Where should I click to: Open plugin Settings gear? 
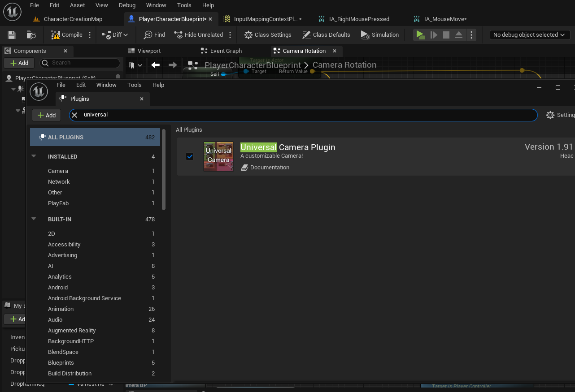pos(560,115)
